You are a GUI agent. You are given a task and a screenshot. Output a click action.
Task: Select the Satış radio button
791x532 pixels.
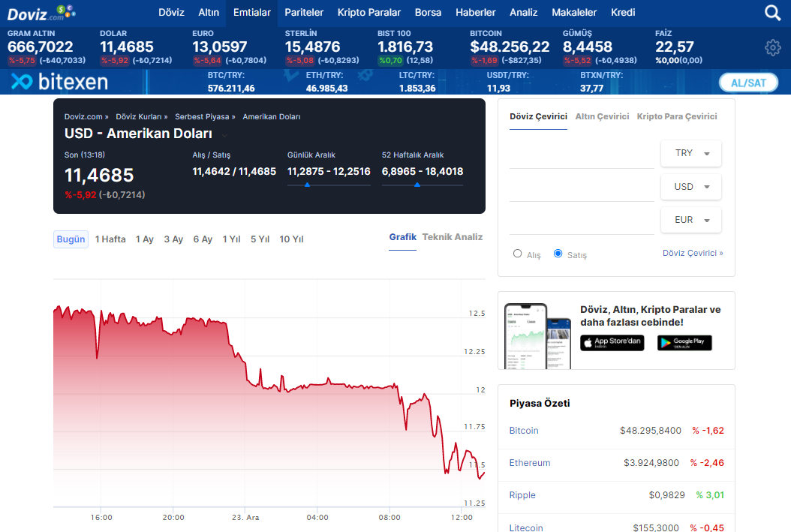pyautogui.click(x=558, y=254)
